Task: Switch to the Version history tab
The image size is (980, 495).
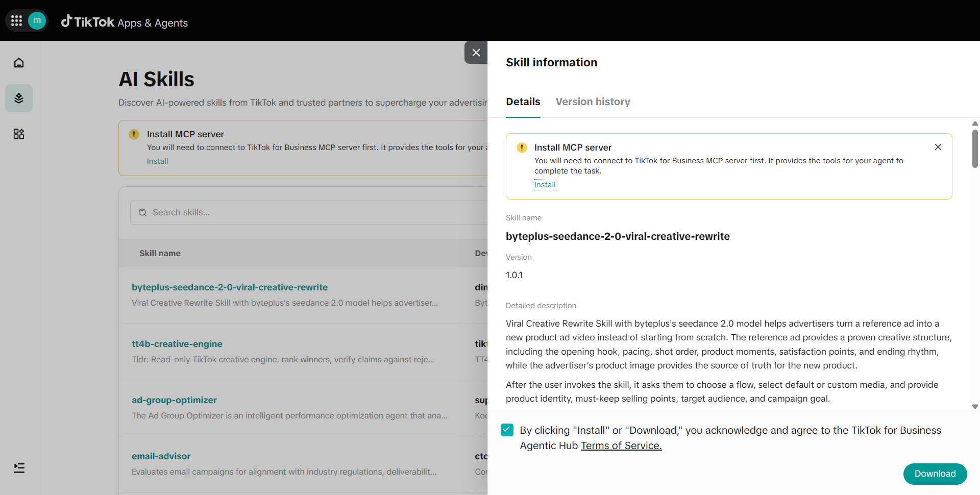Action: pyautogui.click(x=593, y=102)
